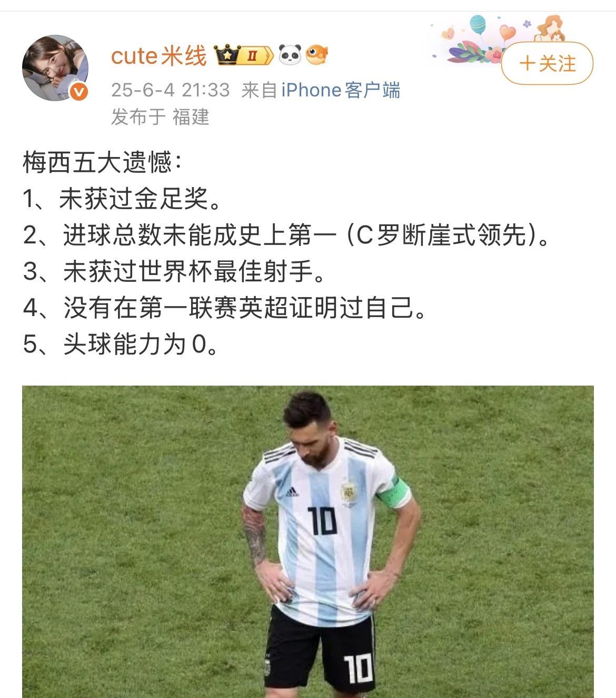Screen dimensions: 616x698
Task: Tap the balloon decoration in profile banner
Action: [x=477, y=25]
